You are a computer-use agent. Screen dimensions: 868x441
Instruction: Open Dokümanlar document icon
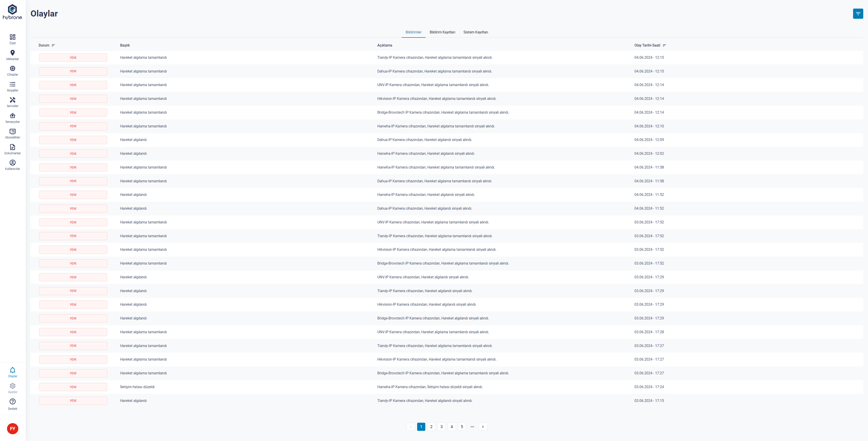(x=12, y=147)
